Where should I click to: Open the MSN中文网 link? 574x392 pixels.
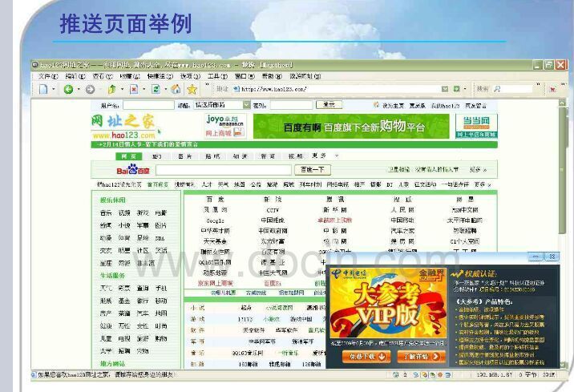tap(465, 210)
